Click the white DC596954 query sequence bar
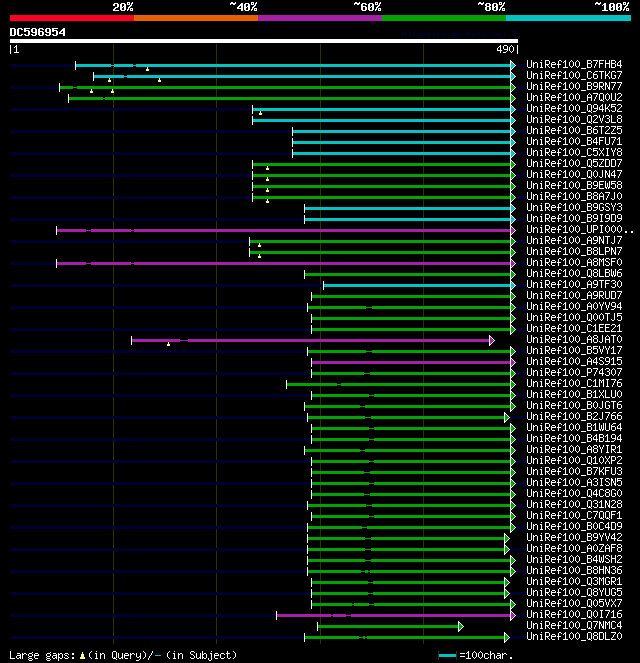The image size is (640, 663). tap(264, 41)
